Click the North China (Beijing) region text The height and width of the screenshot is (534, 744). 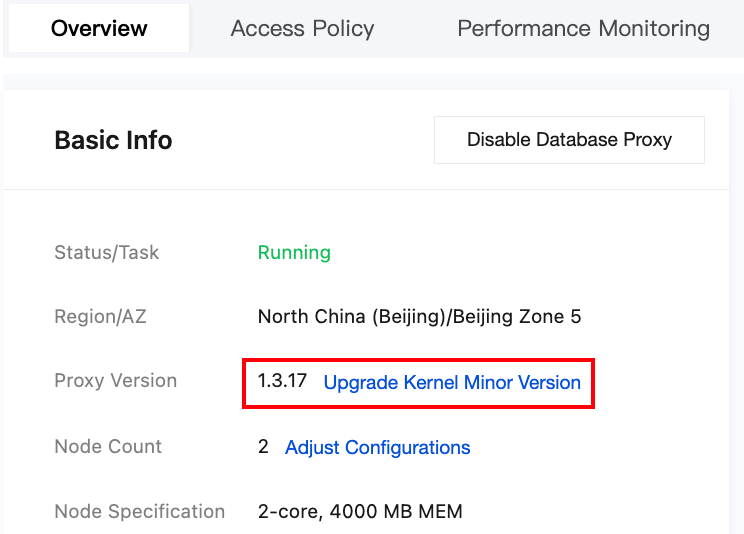tap(352, 317)
